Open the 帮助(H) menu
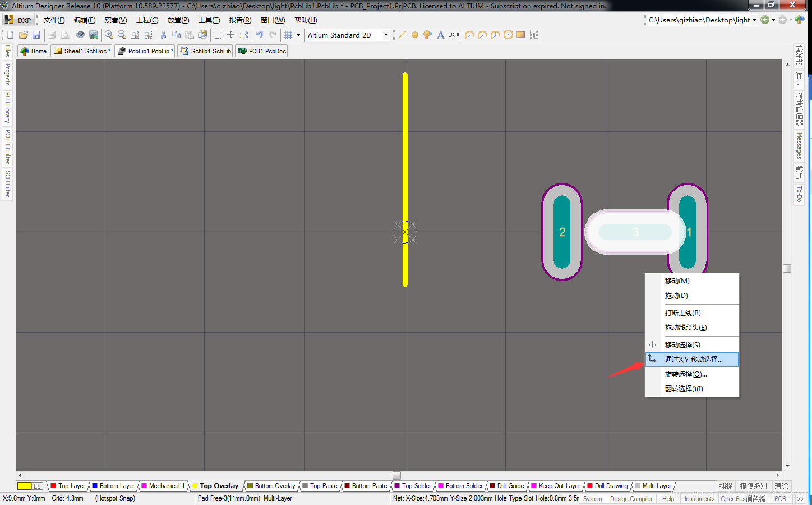 click(306, 20)
